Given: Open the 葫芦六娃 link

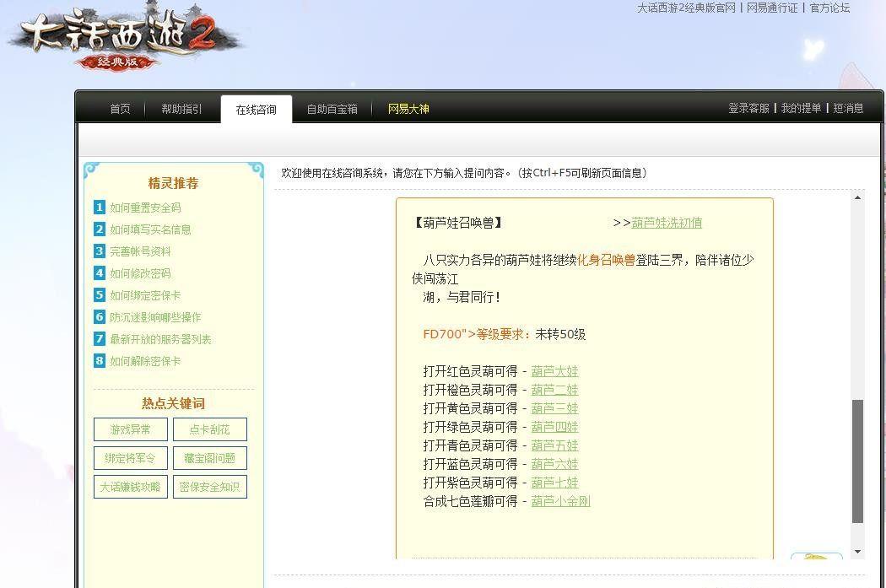Looking at the screenshot, I should [x=555, y=464].
